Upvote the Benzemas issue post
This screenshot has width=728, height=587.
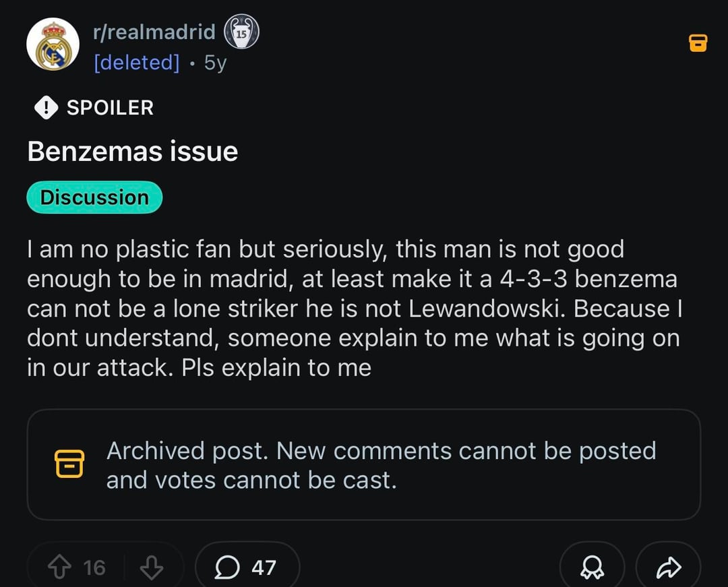coord(59,567)
